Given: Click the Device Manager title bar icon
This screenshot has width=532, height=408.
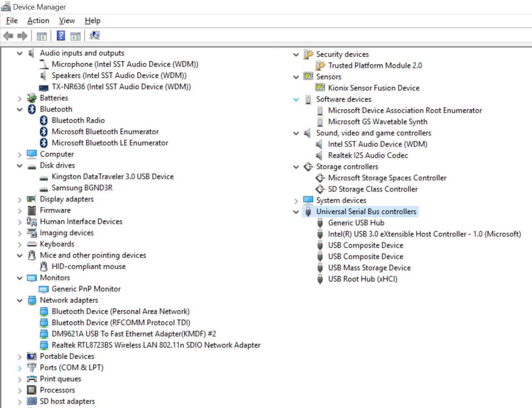Looking at the screenshot, I should click(x=6, y=7).
